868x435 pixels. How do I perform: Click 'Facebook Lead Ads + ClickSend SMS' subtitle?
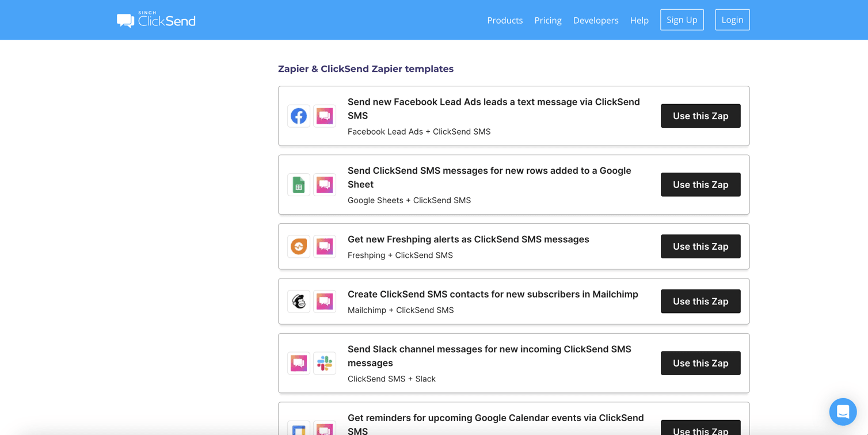[419, 132]
